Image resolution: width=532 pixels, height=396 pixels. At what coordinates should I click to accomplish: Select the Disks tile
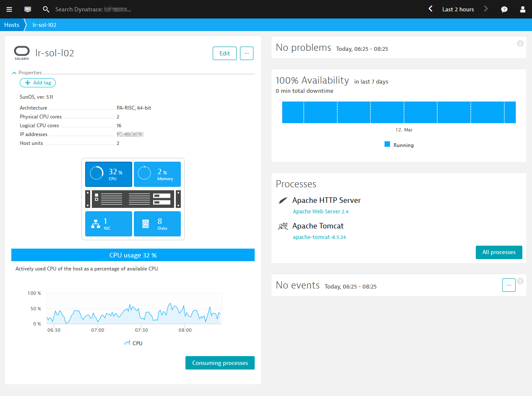coord(157,224)
